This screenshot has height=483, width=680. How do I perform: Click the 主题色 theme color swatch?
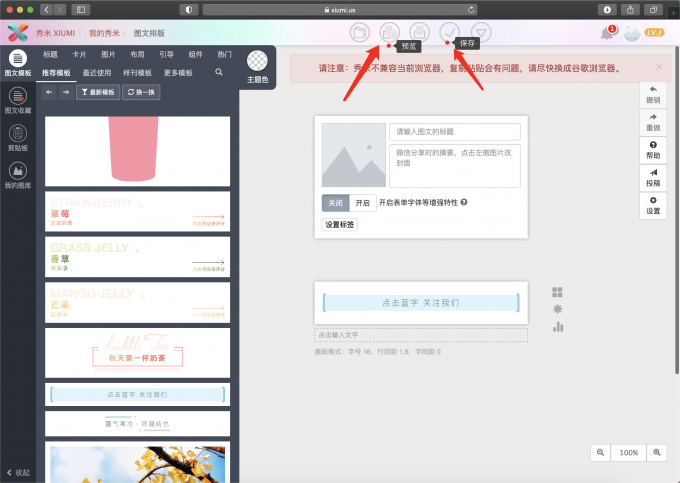click(x=257, y=61)
